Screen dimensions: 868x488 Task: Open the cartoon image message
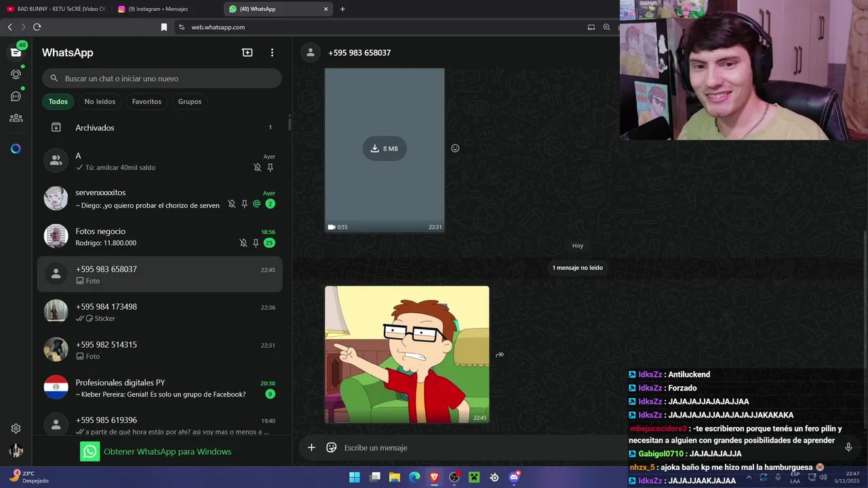407,354
